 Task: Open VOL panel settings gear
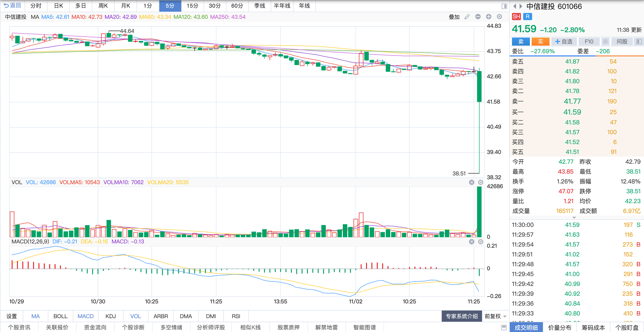pos(480,182)
